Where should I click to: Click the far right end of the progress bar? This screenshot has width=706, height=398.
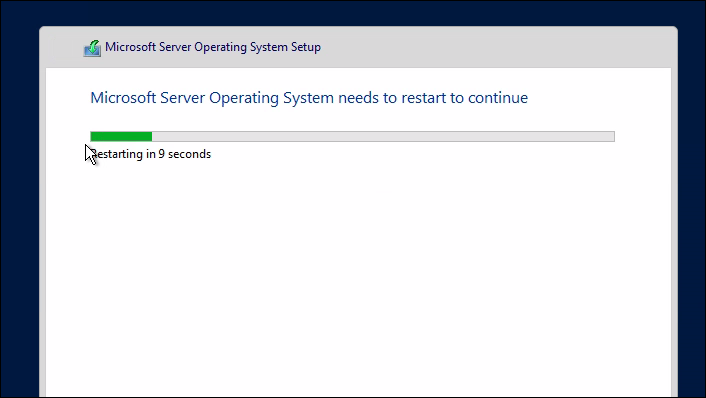611,136
